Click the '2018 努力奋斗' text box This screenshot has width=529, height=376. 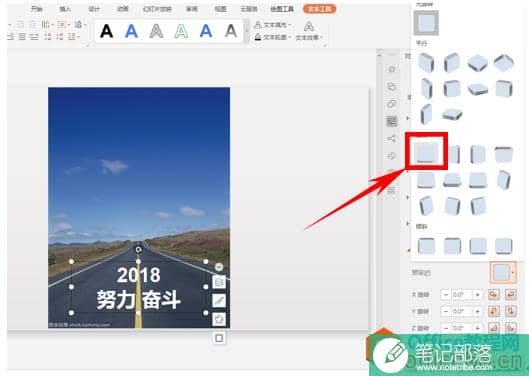138,287
